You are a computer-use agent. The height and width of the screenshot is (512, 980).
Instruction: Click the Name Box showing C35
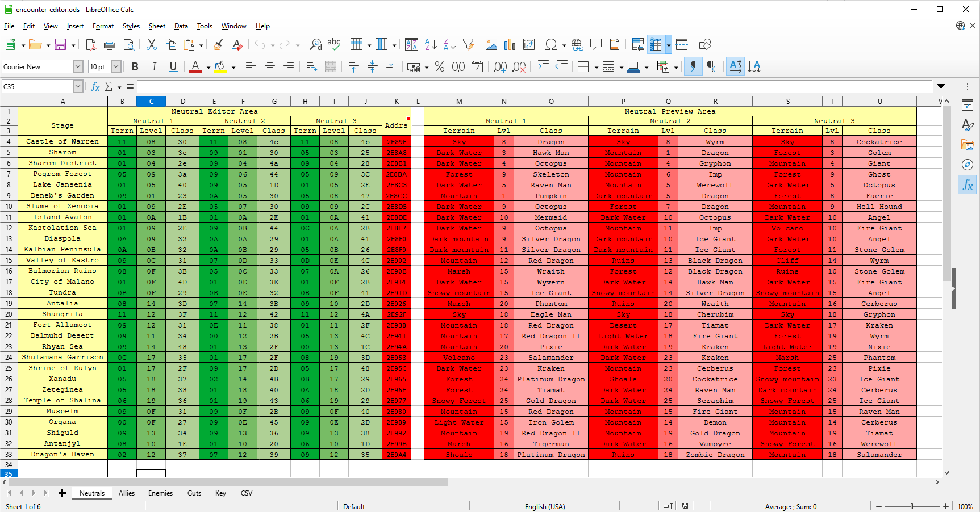pos(37,86)
